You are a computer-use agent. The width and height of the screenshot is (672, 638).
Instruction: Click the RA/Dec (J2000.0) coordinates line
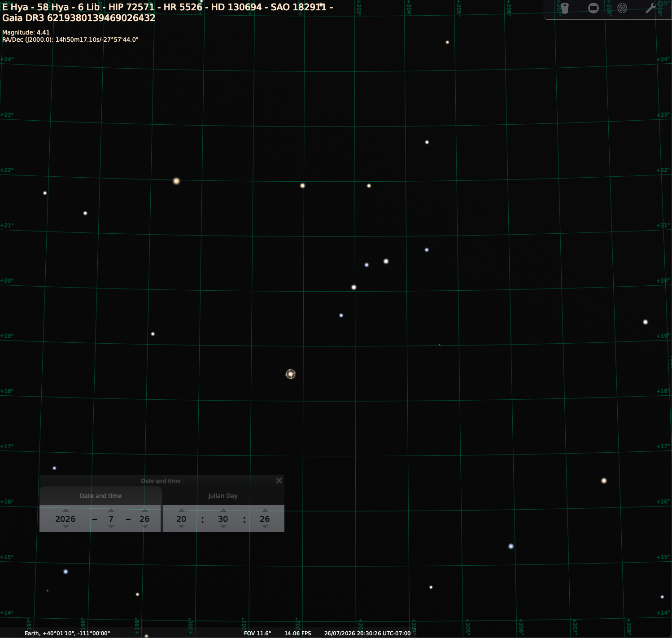[70, 39]
